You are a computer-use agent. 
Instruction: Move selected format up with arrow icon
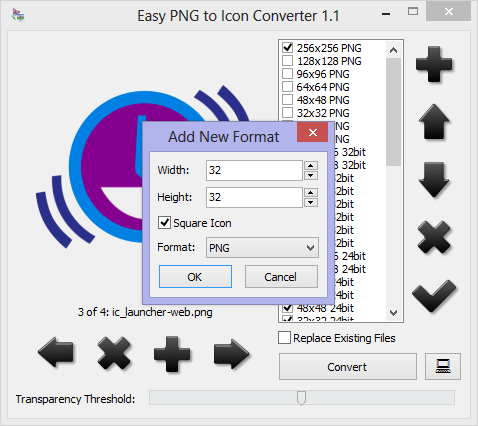(x=434, y=122)
